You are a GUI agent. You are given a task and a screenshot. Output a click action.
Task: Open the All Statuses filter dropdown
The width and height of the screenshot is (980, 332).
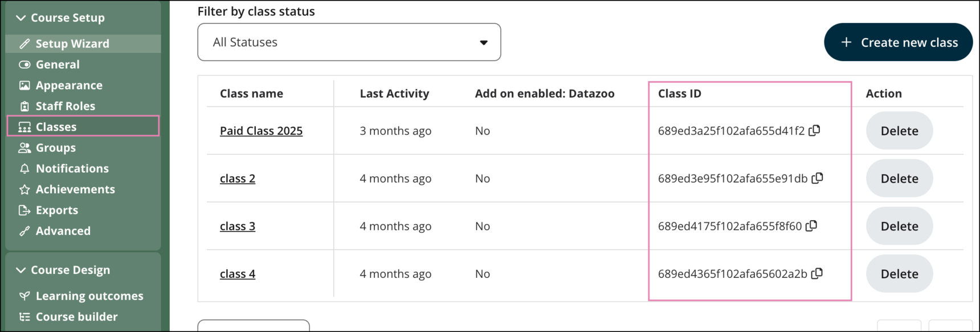pos(349,42)
